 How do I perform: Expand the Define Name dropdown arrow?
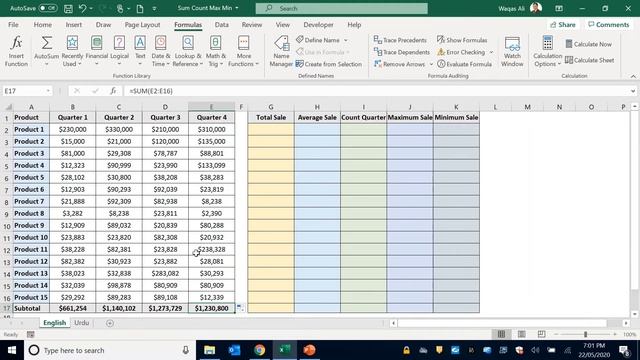click(346, 40)
